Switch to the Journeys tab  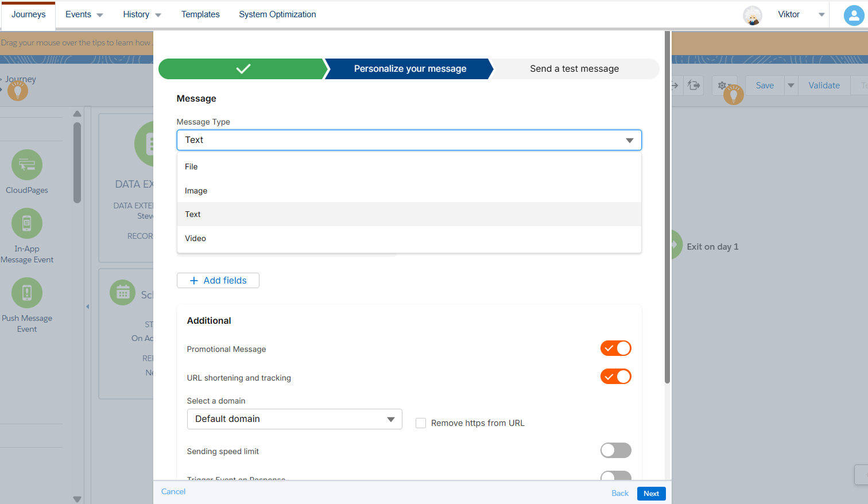pyautogui.click(x=28, y=14)
